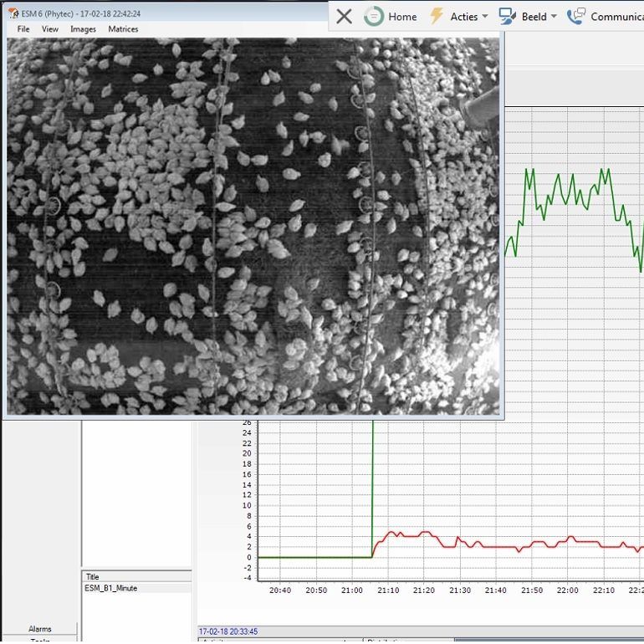The image size is (644, 644).
Task: Open the Alarms panel button
Action: click(x=40, y=629)
